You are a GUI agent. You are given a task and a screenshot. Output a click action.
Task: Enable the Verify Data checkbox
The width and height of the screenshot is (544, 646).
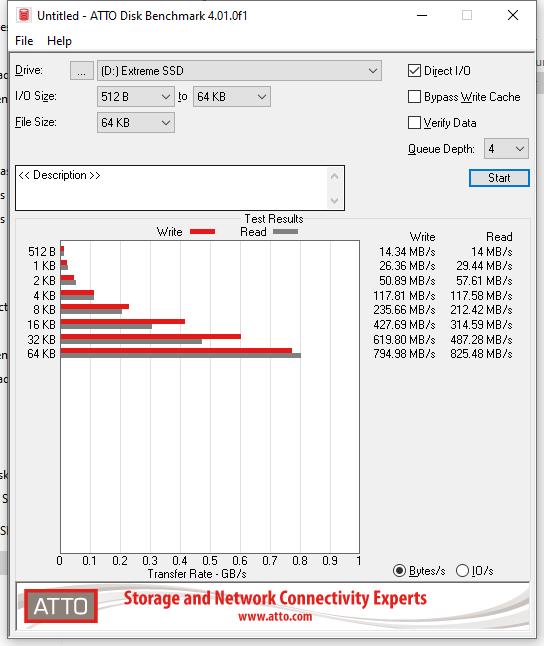(x=414, y=122)
